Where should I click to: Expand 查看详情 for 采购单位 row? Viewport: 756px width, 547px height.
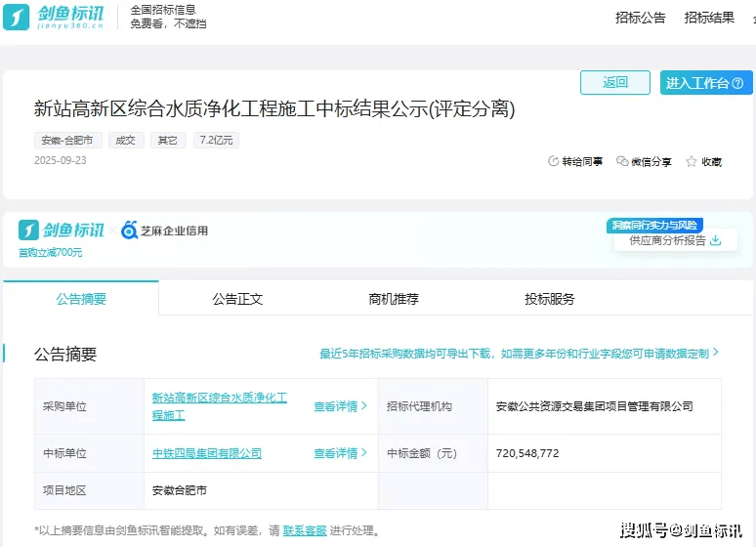point(340,406)
